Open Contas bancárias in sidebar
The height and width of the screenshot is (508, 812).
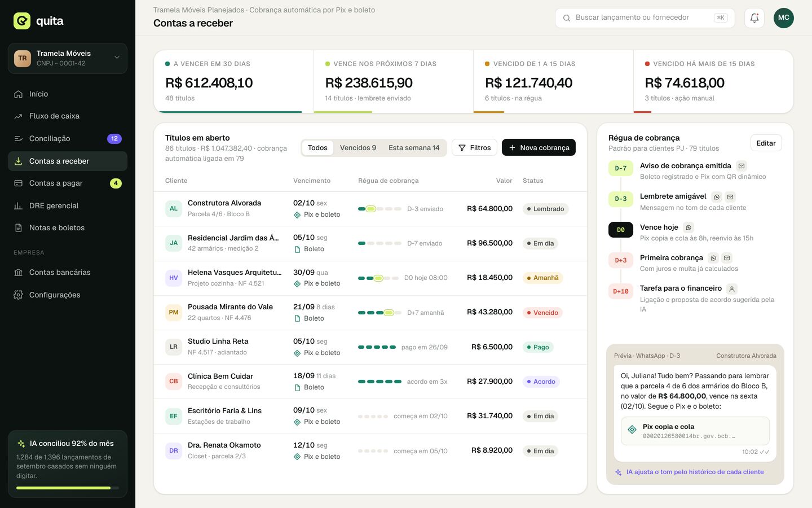(x=68, y=272)
